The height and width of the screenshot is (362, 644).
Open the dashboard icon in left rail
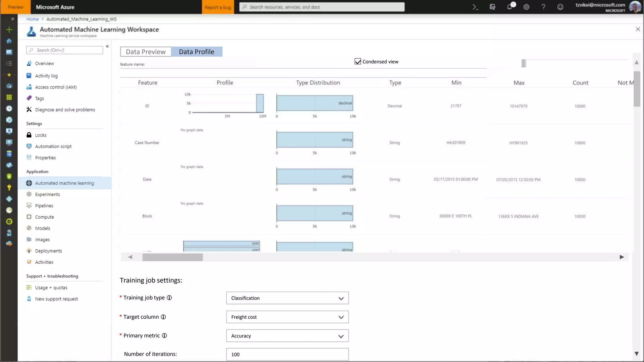tap(9, 52)
